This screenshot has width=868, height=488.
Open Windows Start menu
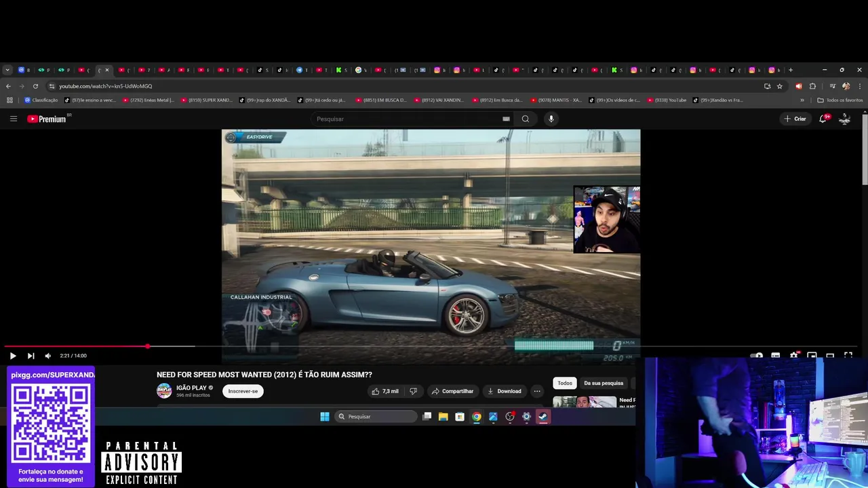[325, 416]
